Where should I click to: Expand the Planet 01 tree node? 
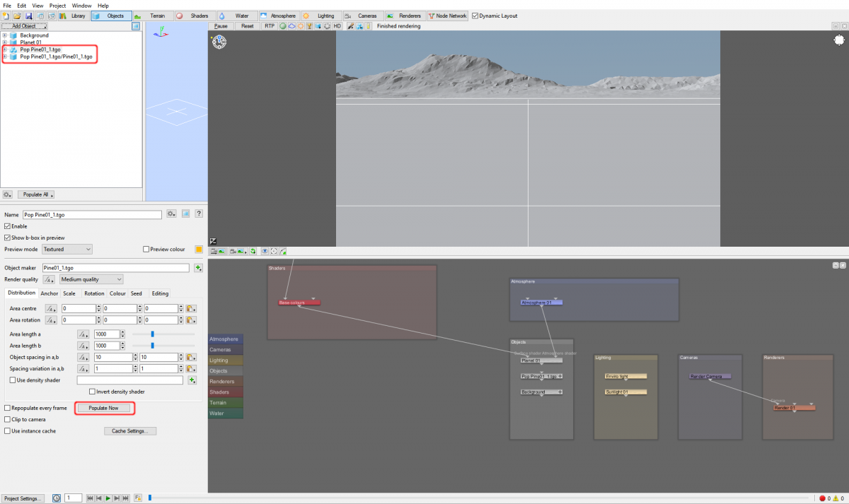click(x=5, y=42)
